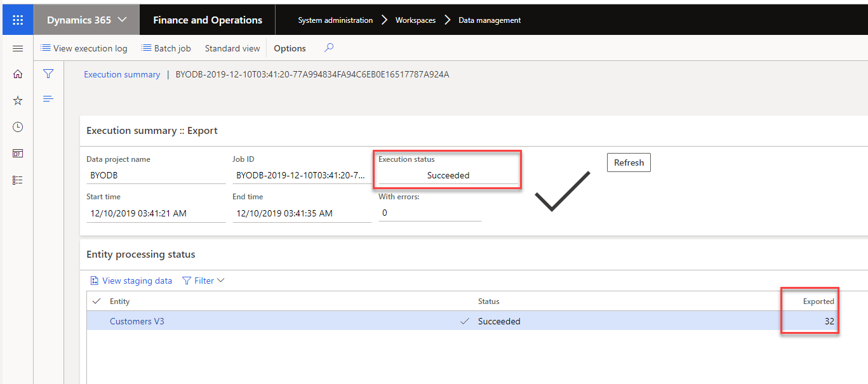
Task: Sort by Exported column header
Action: click(818, 301)
